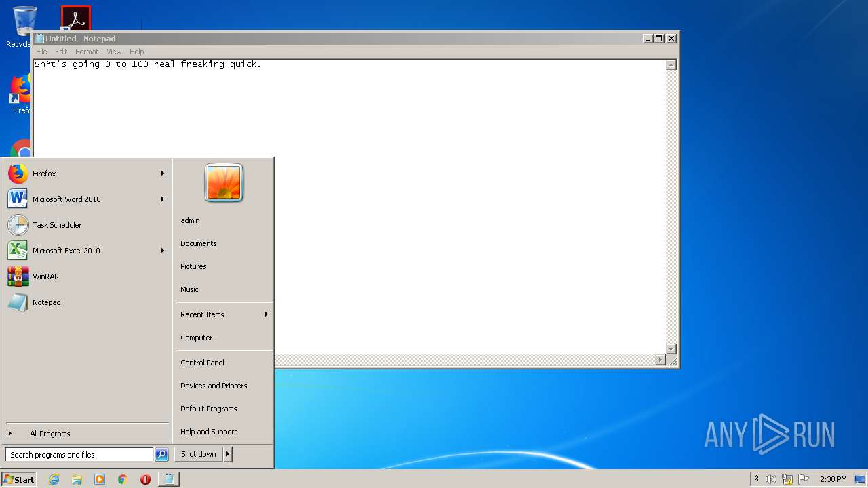Open Shut down options arrow
Screen dimensions: 868x488
point(228,454)
